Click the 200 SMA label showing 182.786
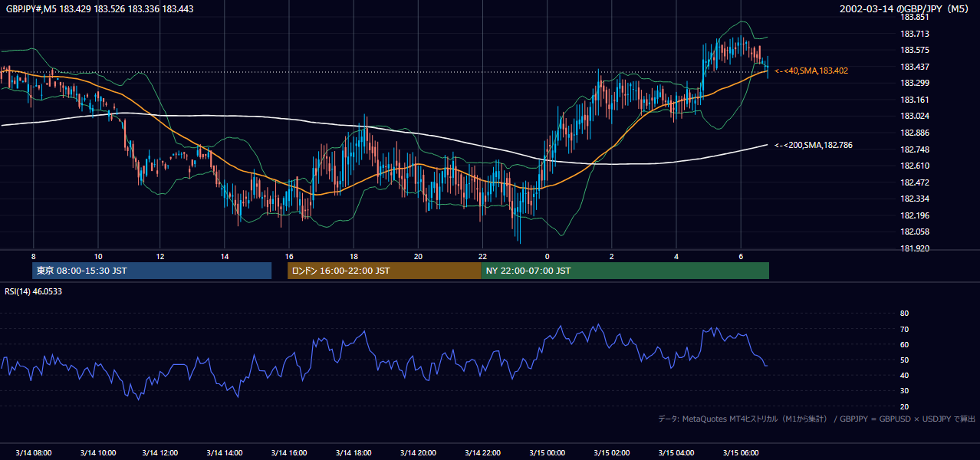The height and width of the screenshot is (460, 980). [x=814, y=145]
